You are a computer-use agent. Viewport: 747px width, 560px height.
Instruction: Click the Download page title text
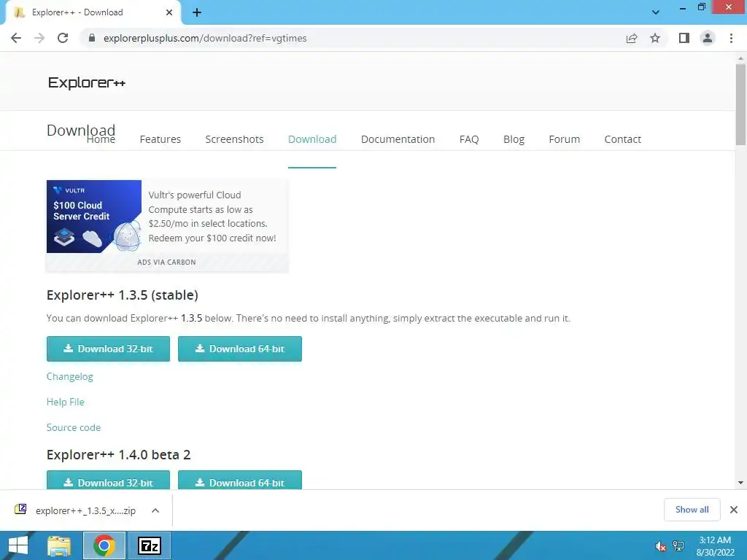coord(81,130)
